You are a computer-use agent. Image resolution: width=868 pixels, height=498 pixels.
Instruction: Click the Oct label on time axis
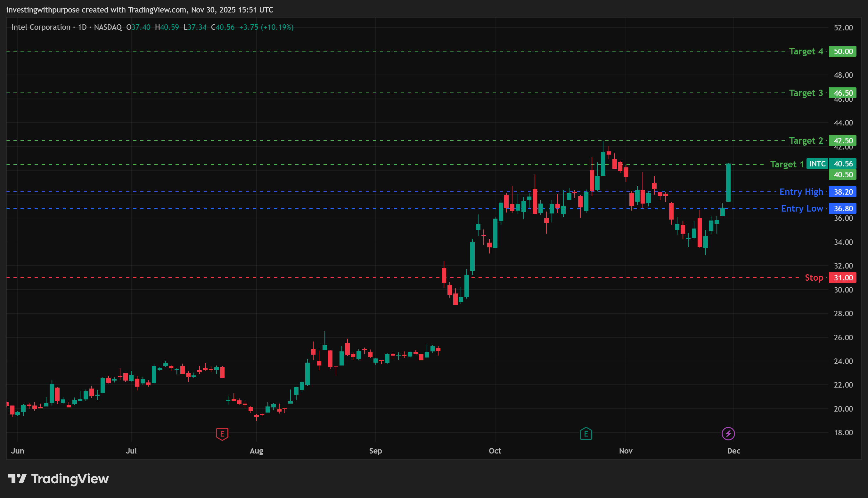(495, 451)
